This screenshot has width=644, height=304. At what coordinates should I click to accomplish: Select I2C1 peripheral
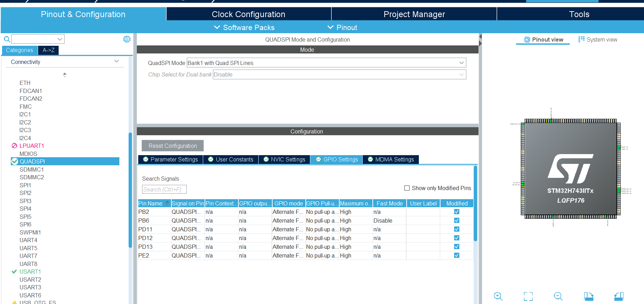click(x=25, y=114)
